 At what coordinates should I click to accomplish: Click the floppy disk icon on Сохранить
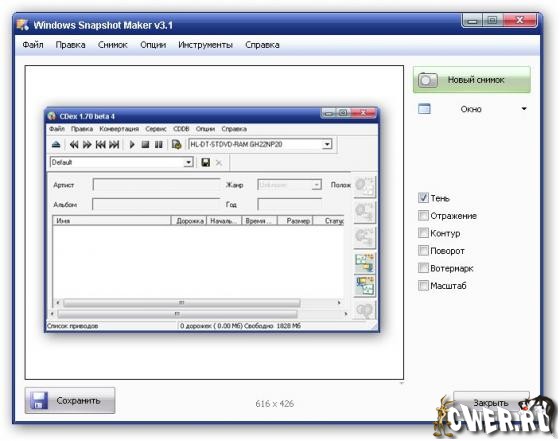click(x=39, y=401)
